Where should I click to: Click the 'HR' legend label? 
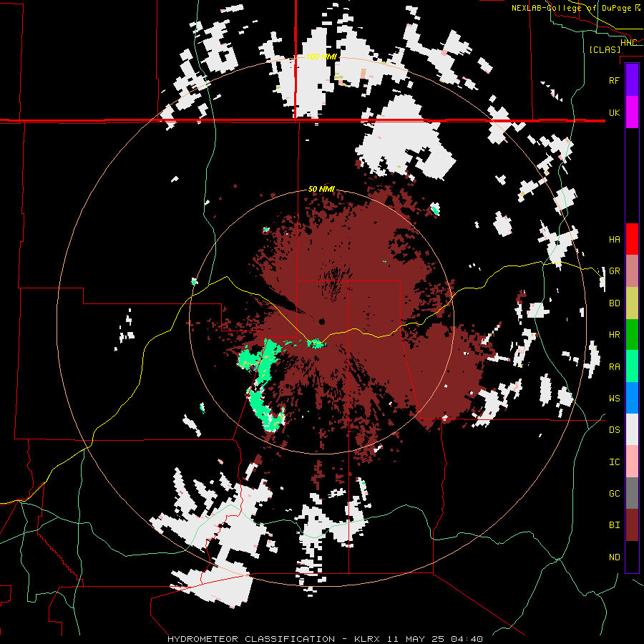pos(615,335)
